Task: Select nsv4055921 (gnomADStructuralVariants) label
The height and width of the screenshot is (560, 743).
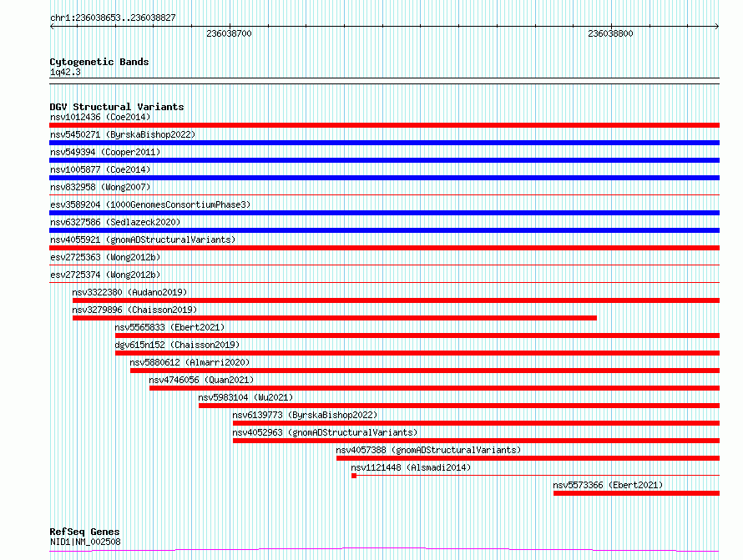Action: coord(143,240)
